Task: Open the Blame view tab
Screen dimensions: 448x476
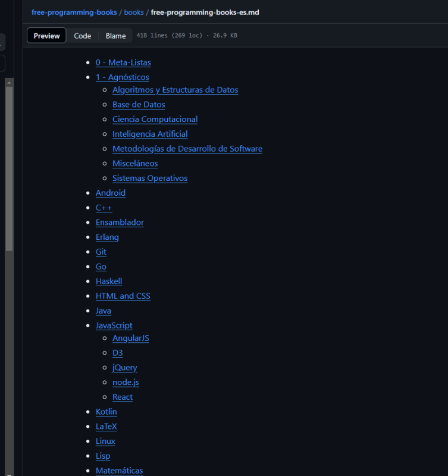Action: 115,36
